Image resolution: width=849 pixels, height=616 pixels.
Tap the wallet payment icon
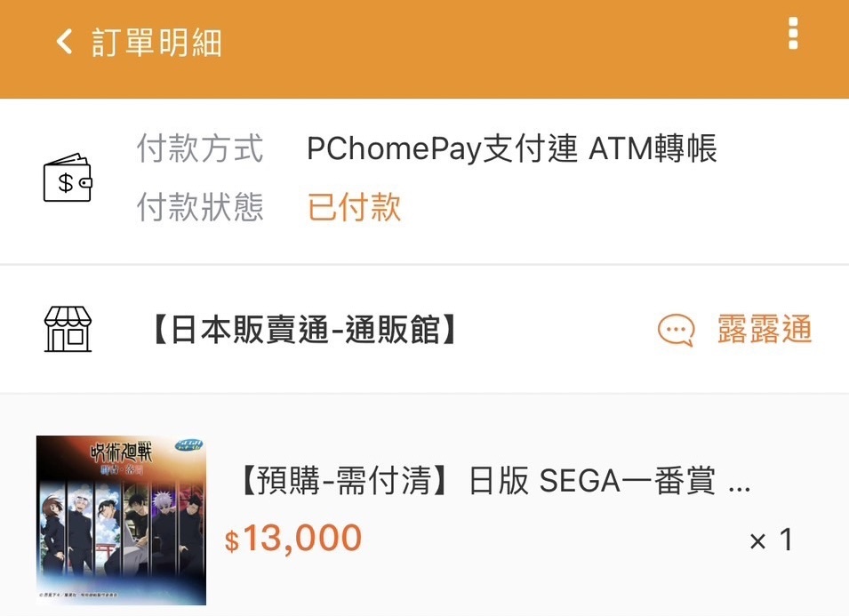68,178
